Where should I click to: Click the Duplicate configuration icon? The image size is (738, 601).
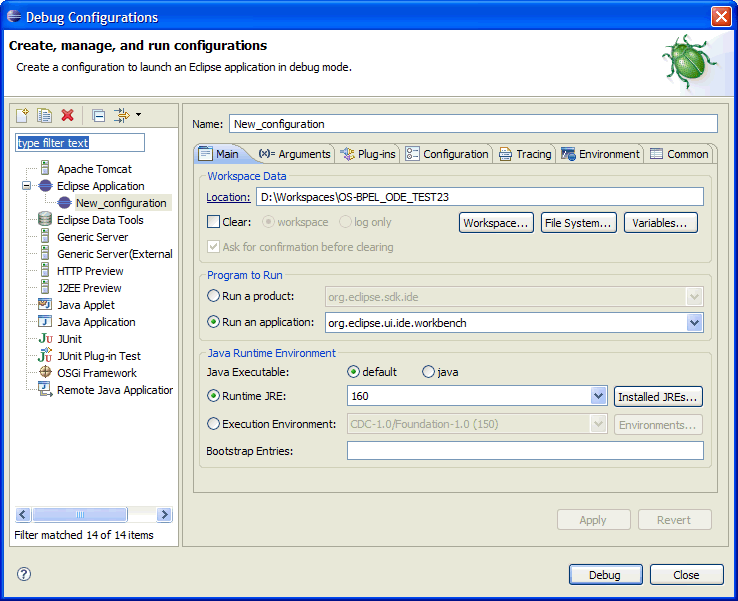(x=45, y=115)
